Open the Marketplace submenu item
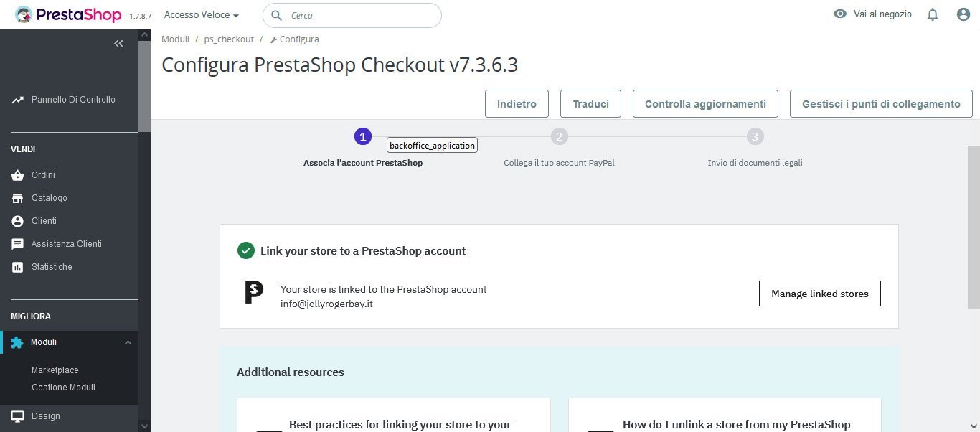 click(55, 370)
